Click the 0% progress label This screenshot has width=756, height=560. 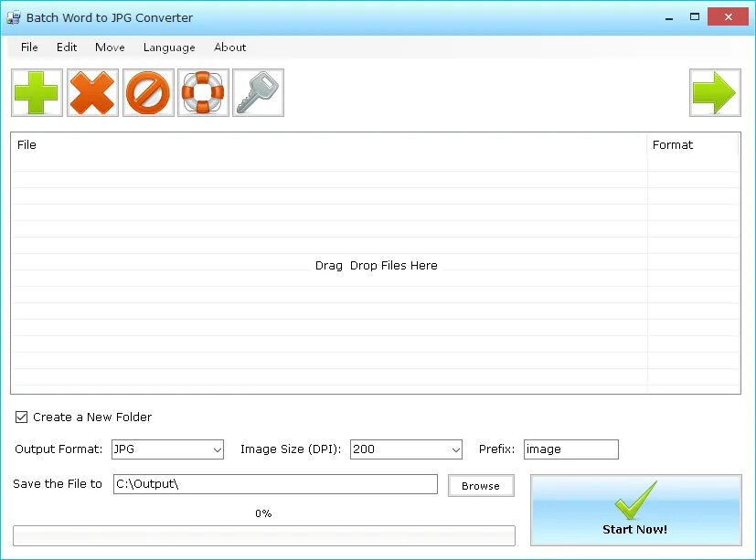click(263, 513)
